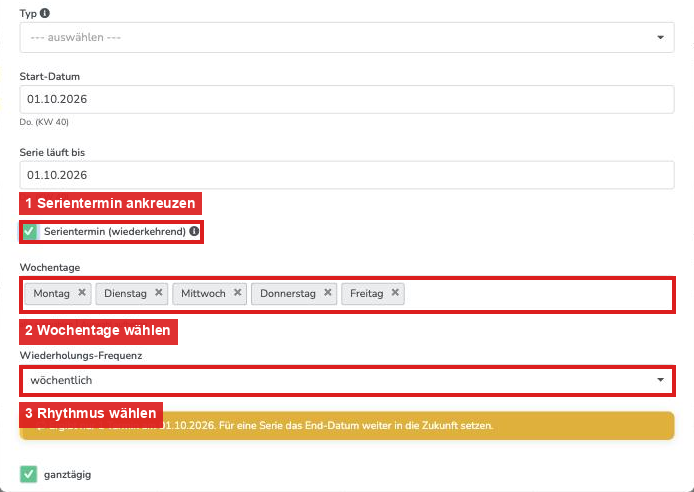The image size is (694, 492).
Task: Toggle the Serientermin (wiederkehrend) checkbox
Action: 30,231
